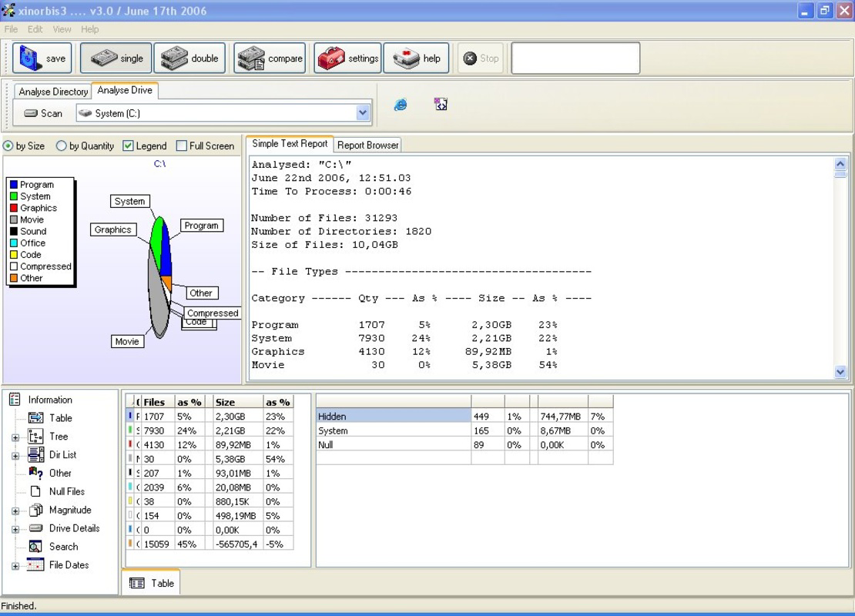Open the Information tree icon
855x616 pixels.
(x=15, y=400)
